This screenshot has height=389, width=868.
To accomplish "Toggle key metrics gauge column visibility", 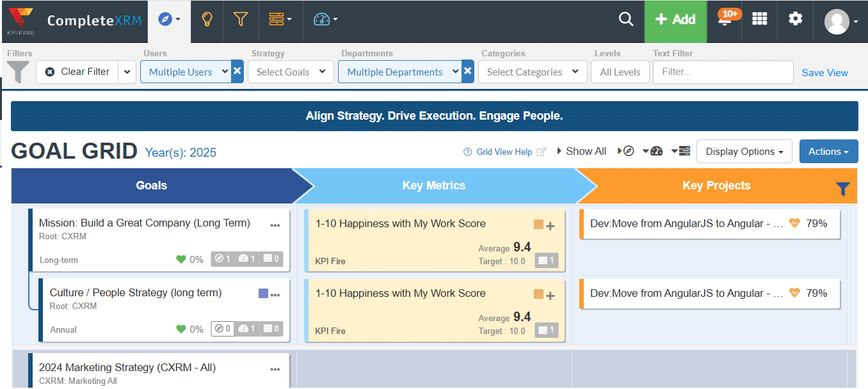I will click(652, 151).
